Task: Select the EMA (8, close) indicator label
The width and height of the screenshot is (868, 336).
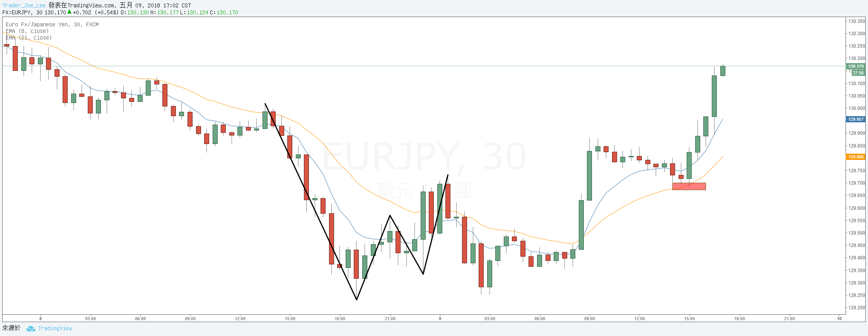Action: (27, 31)
